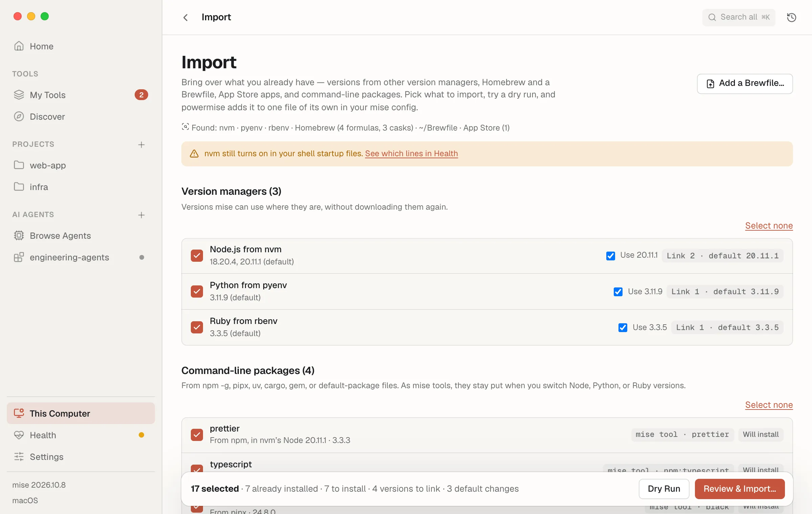Click the Link 1 default 3.11.9 tag

725,291
